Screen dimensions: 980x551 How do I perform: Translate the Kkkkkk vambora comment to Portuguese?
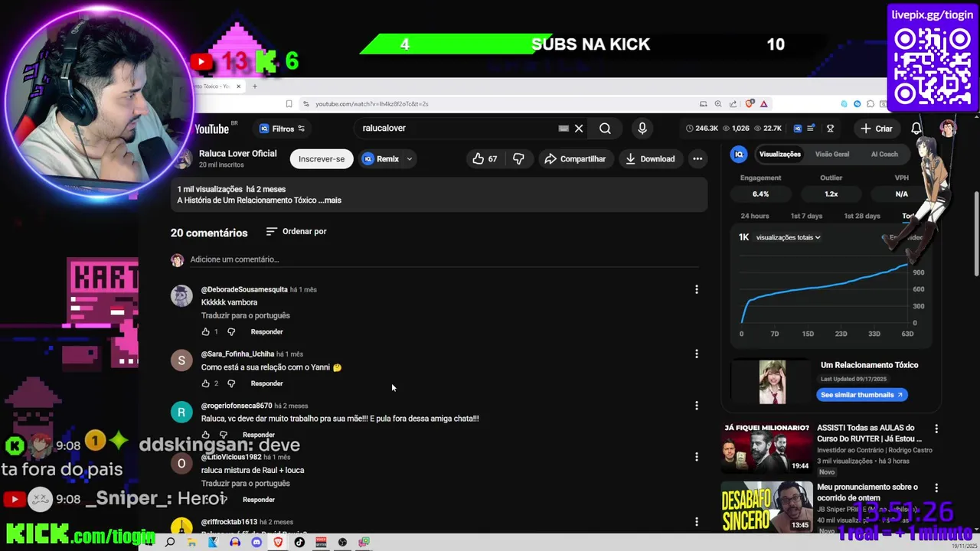(246, 315)
